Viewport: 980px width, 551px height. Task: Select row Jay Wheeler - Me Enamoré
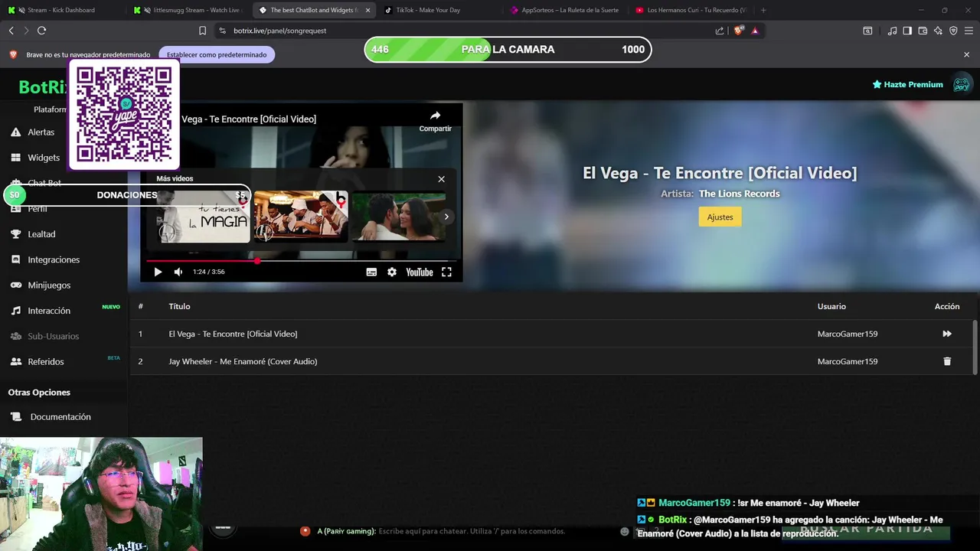[551, 361]
